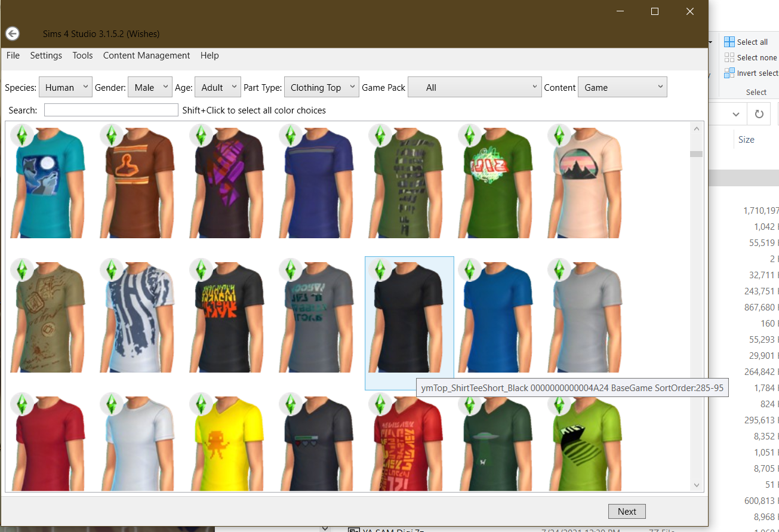Screen dimensions: 779x532
Task: Click the clothing list scrollbar thumb
Action: tap(697, 153)
